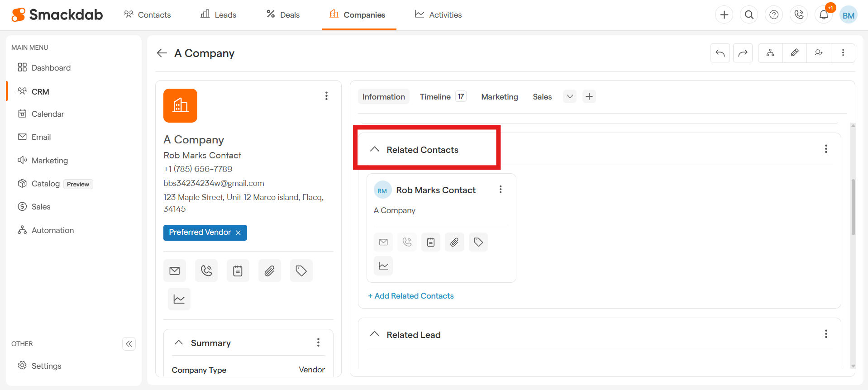The image size is (868, 390).
Task: Click the search magnifier icon
Action: pyautogui.click(x=749, y=15)
